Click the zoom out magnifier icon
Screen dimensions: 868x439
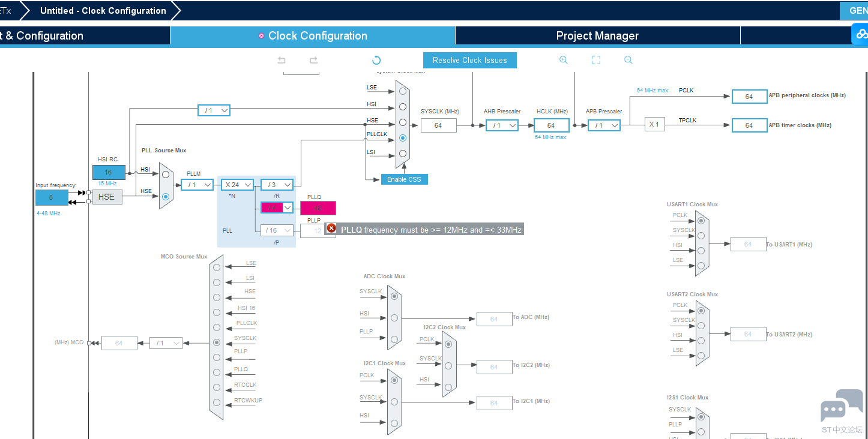(628, 60)
